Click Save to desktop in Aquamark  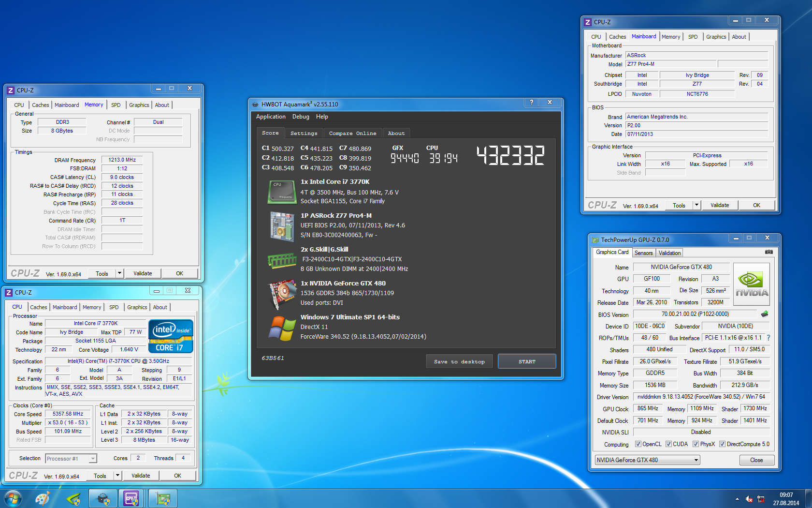(x=459, y=361)
